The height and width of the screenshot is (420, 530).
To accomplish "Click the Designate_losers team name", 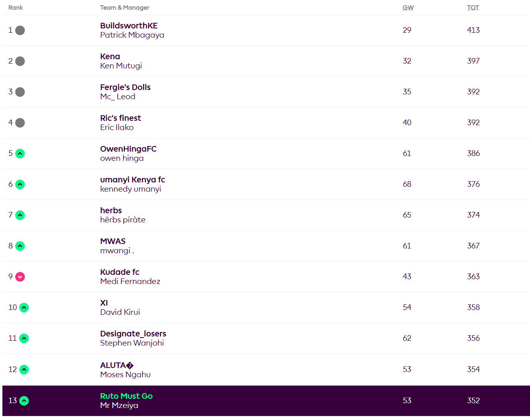I will click(x=133, y=334).
